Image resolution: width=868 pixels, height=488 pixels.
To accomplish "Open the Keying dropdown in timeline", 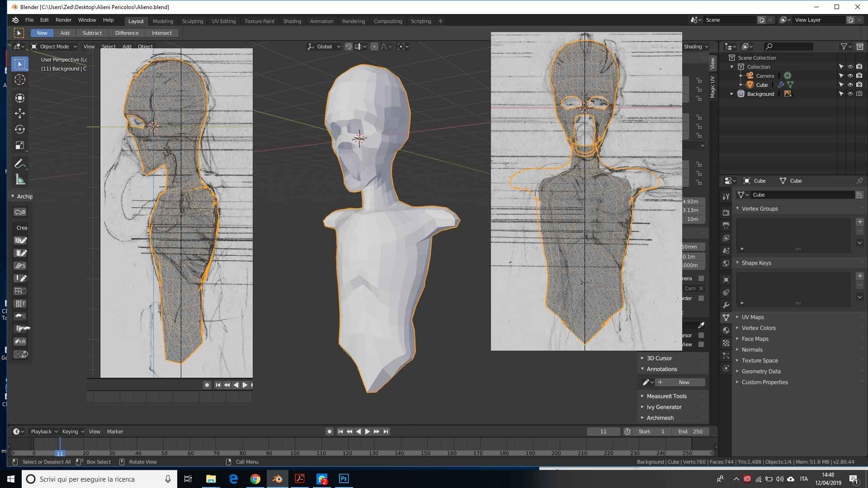I will (x=73, y=432).
